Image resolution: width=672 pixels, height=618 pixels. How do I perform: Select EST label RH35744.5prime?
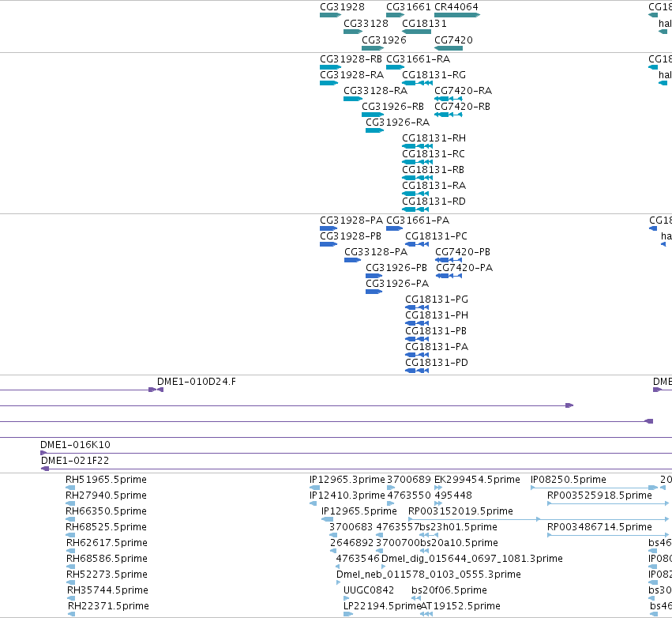pos(107,590)
